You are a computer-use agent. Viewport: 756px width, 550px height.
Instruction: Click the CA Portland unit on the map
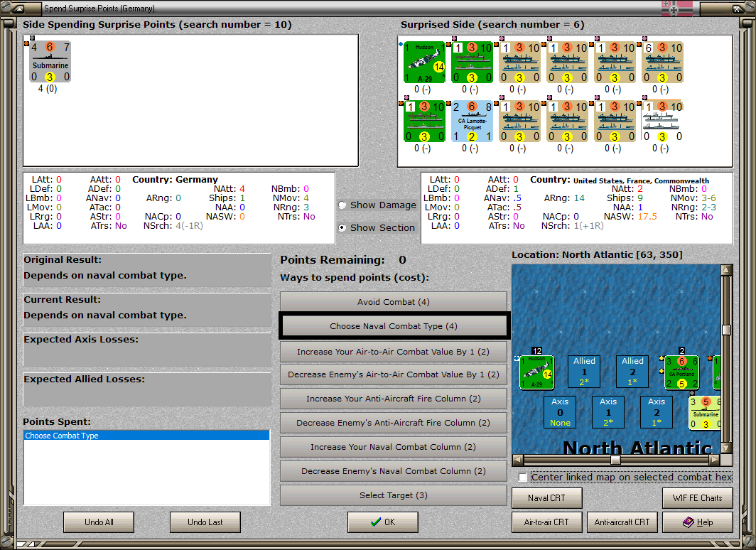click(682, 372)
